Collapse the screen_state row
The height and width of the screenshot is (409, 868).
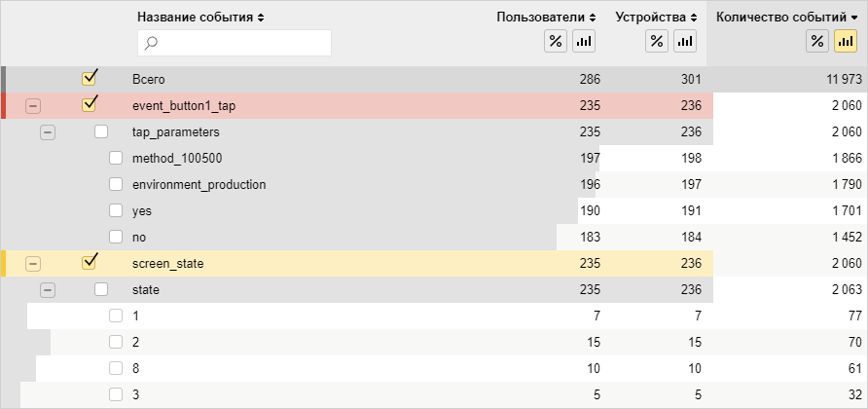[33, 264]
